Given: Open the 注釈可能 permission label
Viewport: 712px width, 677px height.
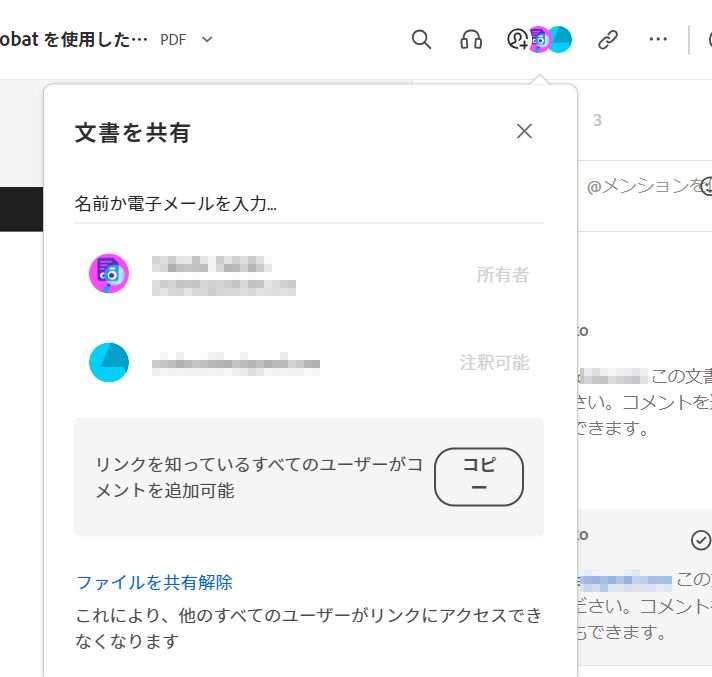Looking at the screenshot, I should [494, 363].
